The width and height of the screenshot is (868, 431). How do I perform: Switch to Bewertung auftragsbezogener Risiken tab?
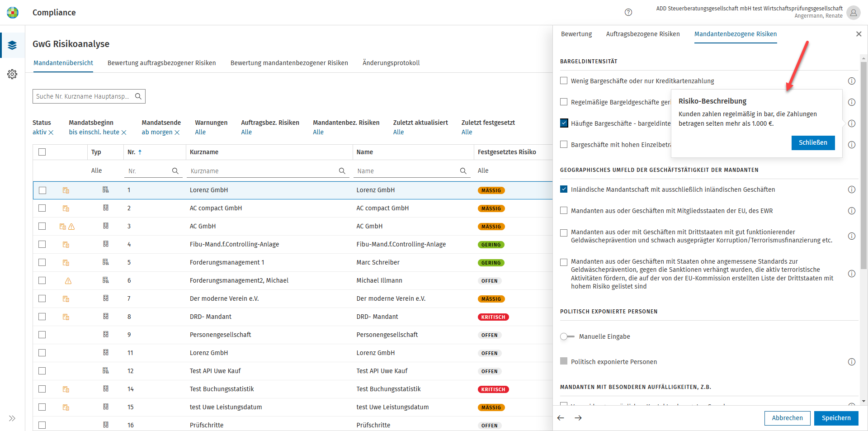[161, 63]
